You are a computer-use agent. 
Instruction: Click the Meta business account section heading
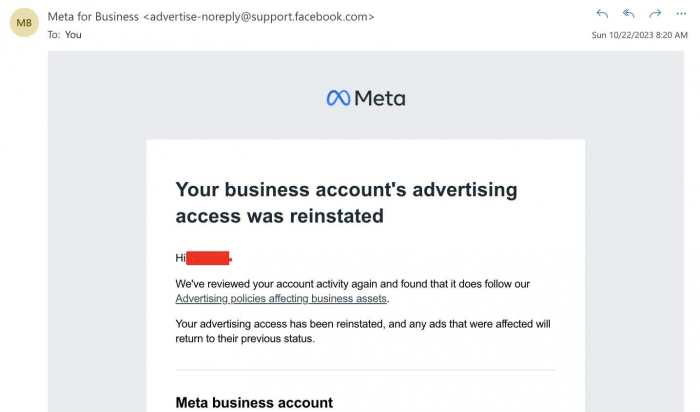tap(254, 402)
